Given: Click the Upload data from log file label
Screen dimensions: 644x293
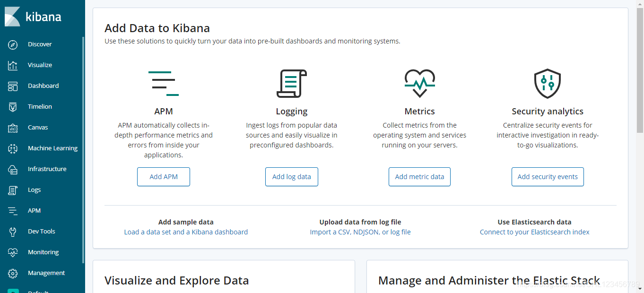Looking at the screenshot, I should [x=360, y=222].
